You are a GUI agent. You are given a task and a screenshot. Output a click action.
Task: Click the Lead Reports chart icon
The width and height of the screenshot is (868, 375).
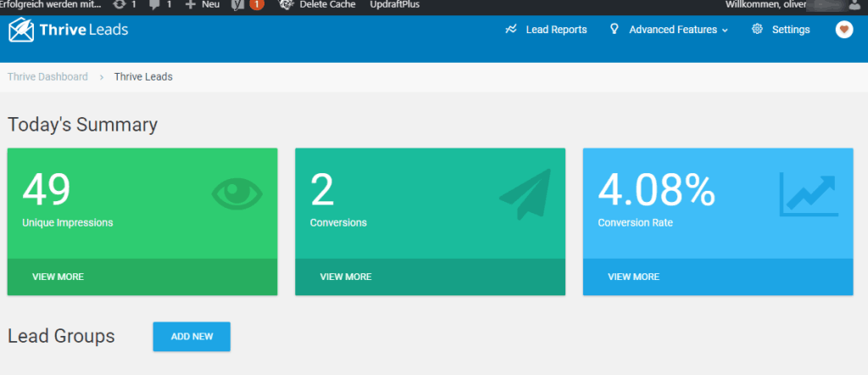[511, 30]
